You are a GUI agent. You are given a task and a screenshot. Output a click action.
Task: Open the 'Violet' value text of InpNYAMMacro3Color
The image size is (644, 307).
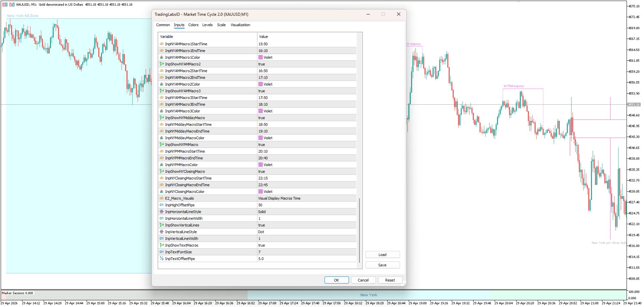tap(268, 111)
